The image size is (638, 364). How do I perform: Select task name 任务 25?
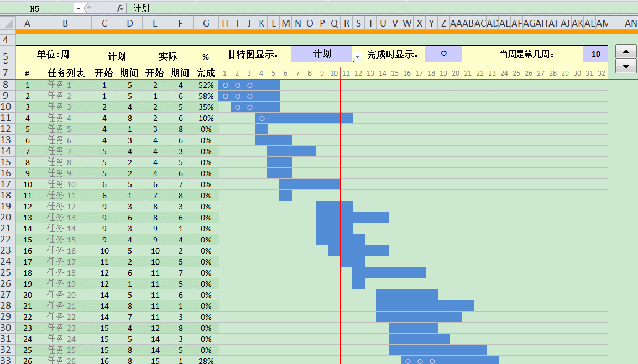(x=61, y=350)
